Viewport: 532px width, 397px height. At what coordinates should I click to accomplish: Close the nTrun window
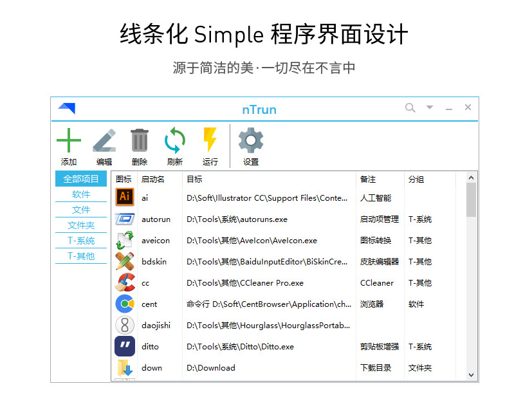[x=468, y=107]
